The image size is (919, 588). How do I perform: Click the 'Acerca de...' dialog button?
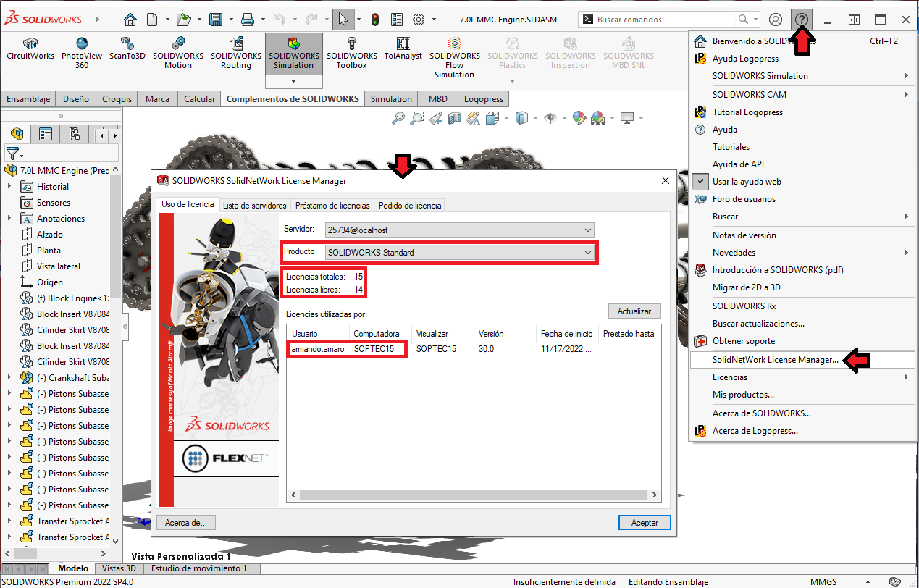(186, 522)
